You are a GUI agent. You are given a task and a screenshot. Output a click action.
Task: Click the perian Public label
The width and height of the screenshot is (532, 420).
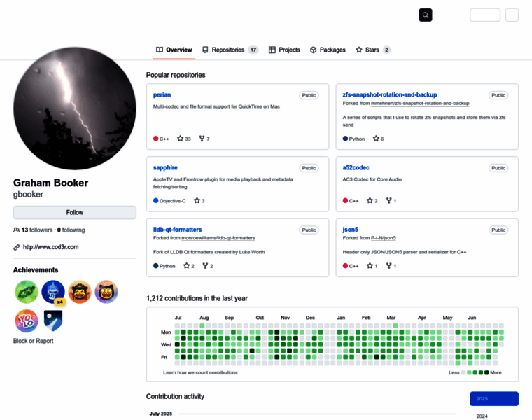coord(309,95)
